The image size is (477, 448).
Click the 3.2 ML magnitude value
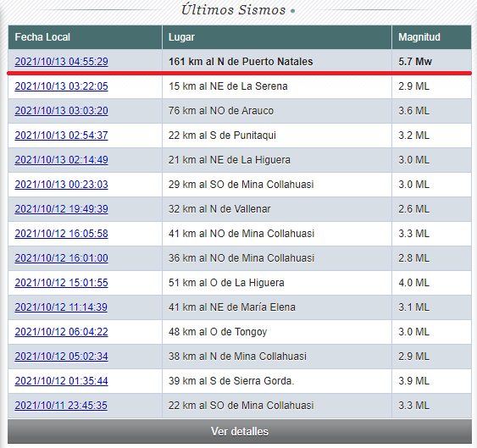pyautogui.click(x=414, y=136)
